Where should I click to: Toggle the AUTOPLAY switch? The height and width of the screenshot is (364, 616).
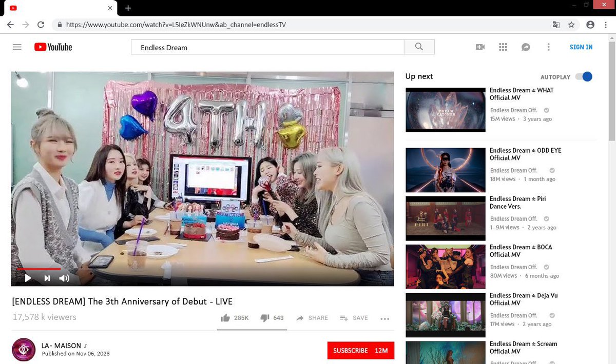[x=584, y=77]
